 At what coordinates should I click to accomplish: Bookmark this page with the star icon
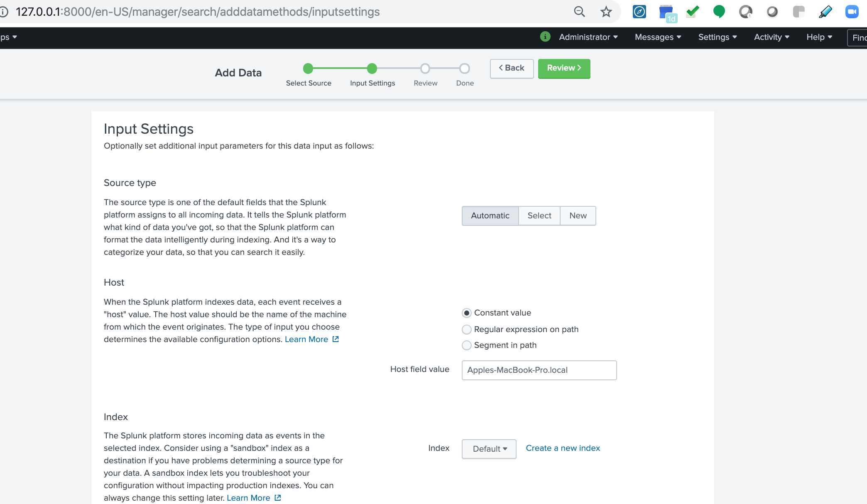606,12
